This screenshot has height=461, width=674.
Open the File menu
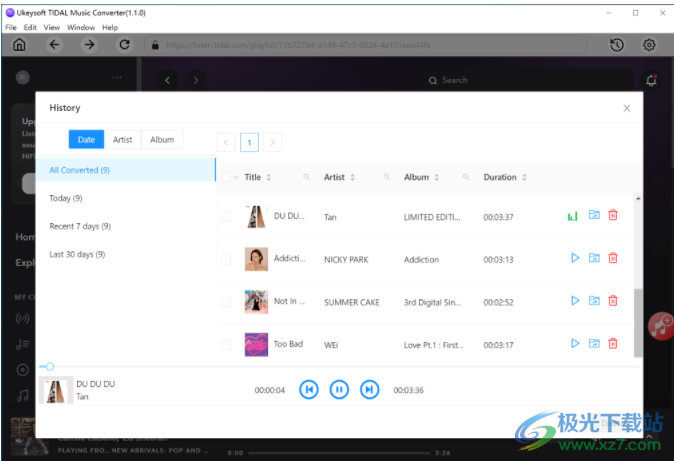[11, 28]
